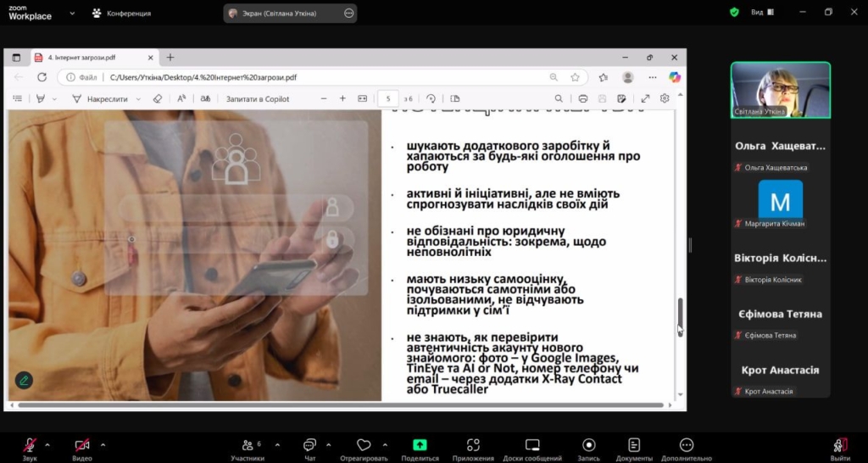Image resolution: width=868 pixels, height=463 pixels.
Task: Click the print icon in PDF toolbar
Action: [x=582, y=98]
